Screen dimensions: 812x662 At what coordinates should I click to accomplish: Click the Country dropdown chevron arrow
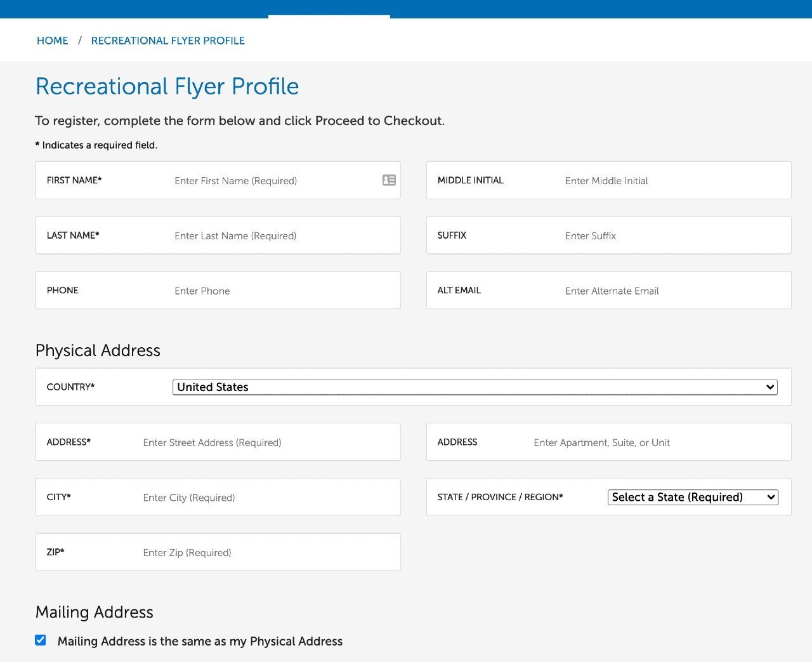(x=770, y=387)
